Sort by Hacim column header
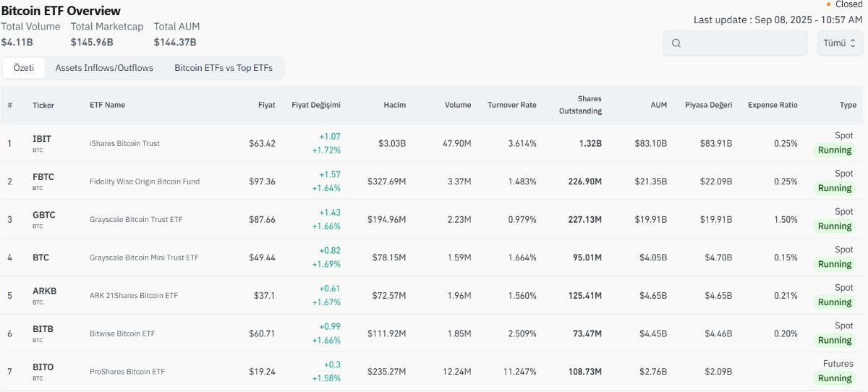This screenshot has height=392, width=868. [x=395, y=105]
